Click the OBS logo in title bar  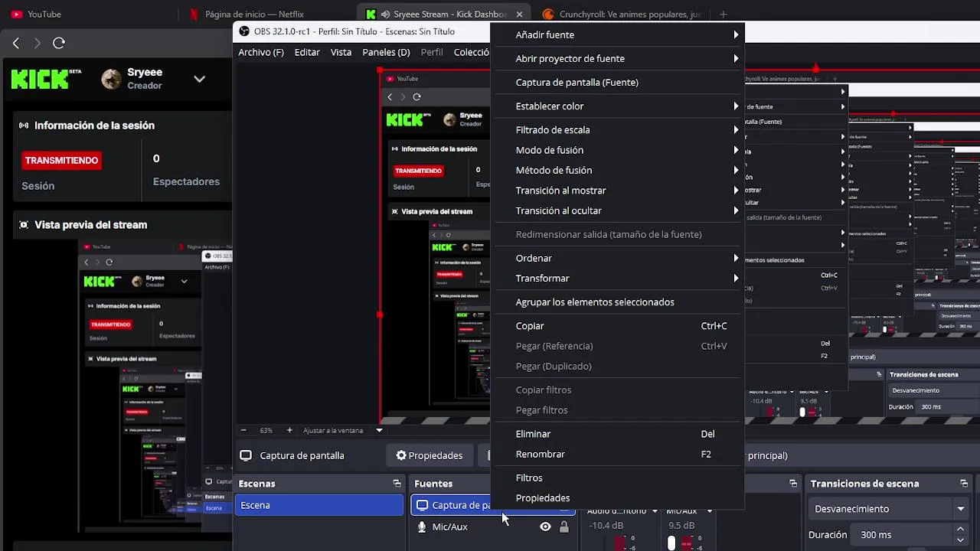pyautogui.click(x=243, y=31)
